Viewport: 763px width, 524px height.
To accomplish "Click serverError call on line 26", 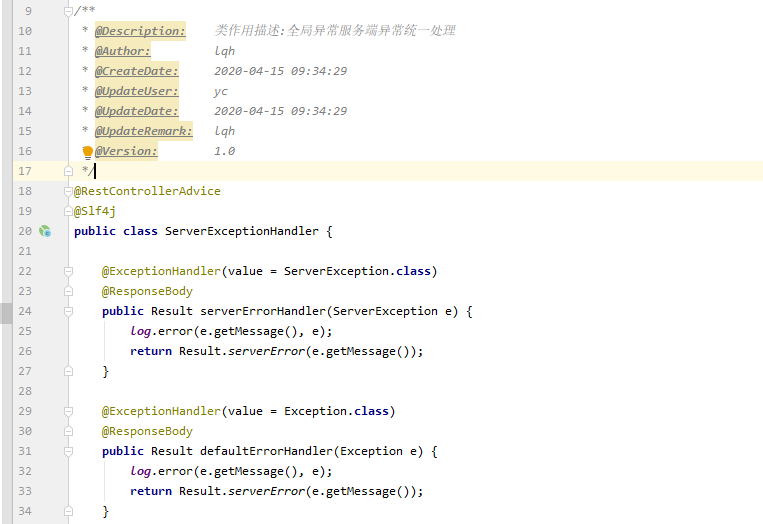I will point(266,351).
